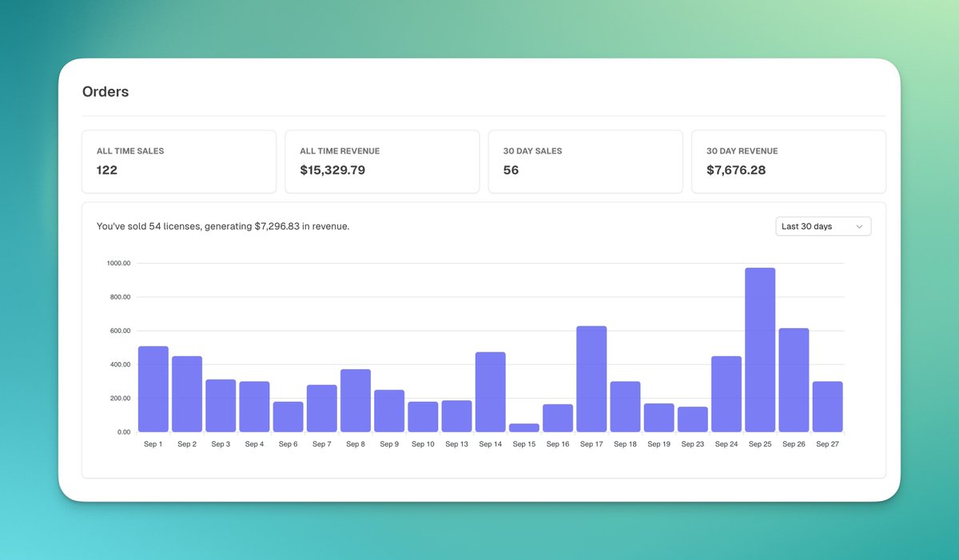Screen dimensions: 959x560
Task: Click the All Time Sales card
Action: [x=179, y=161]
